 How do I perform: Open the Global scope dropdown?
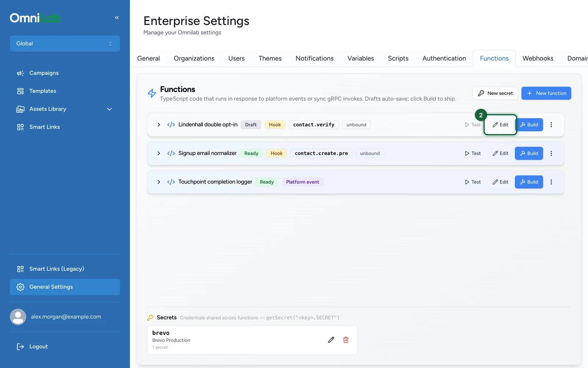coord(65,43)
